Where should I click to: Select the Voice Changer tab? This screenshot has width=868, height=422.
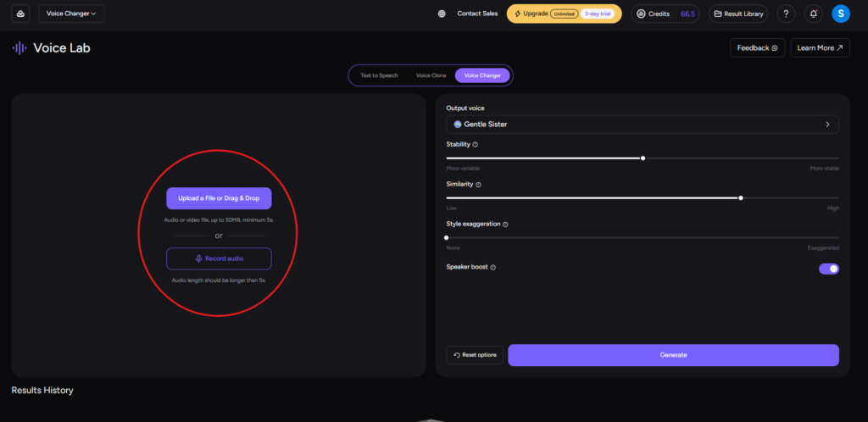(482, 75)
